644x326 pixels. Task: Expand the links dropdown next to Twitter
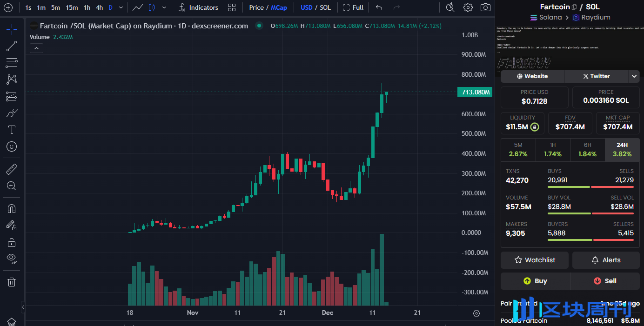[634, 76]
